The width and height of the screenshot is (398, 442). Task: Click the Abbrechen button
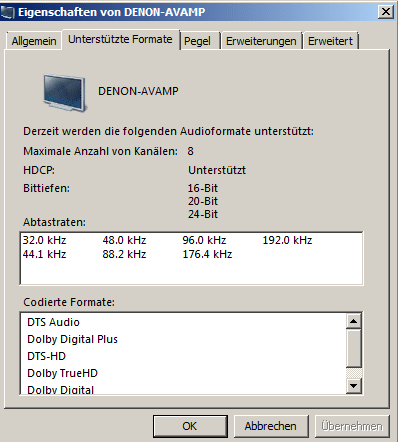(270, 426)
